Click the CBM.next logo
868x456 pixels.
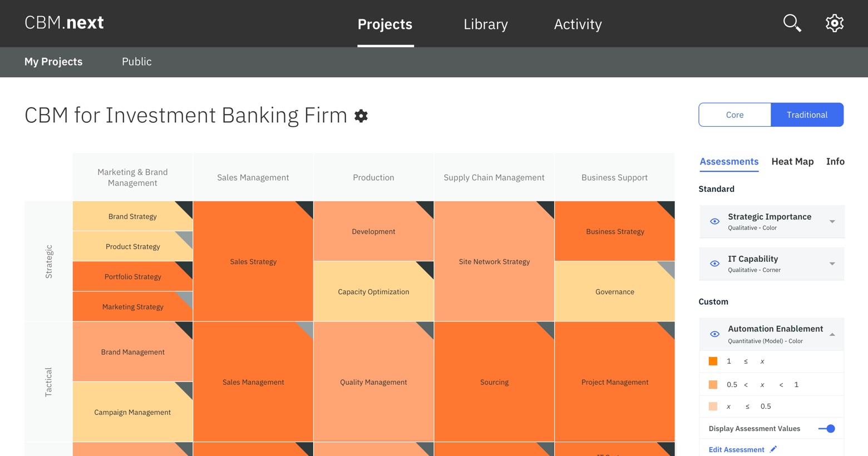pyautogui.click(x=64, y=23)
